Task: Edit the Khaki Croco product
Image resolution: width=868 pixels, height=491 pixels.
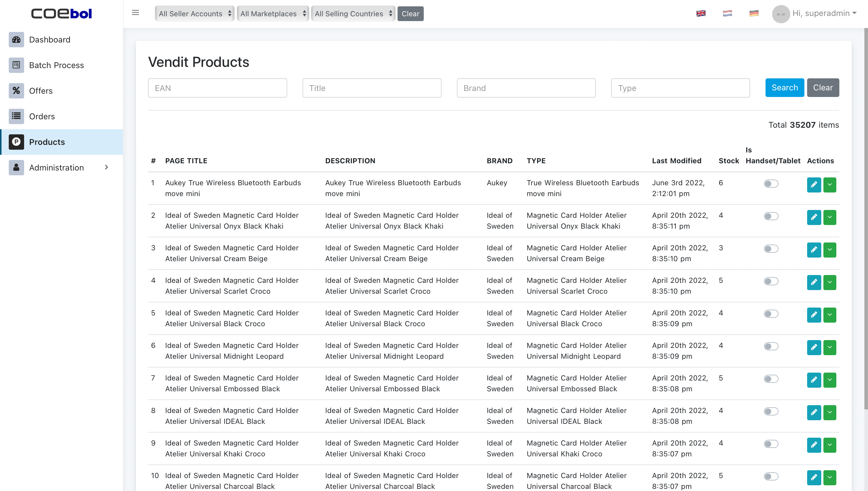Action: [814, 445]
